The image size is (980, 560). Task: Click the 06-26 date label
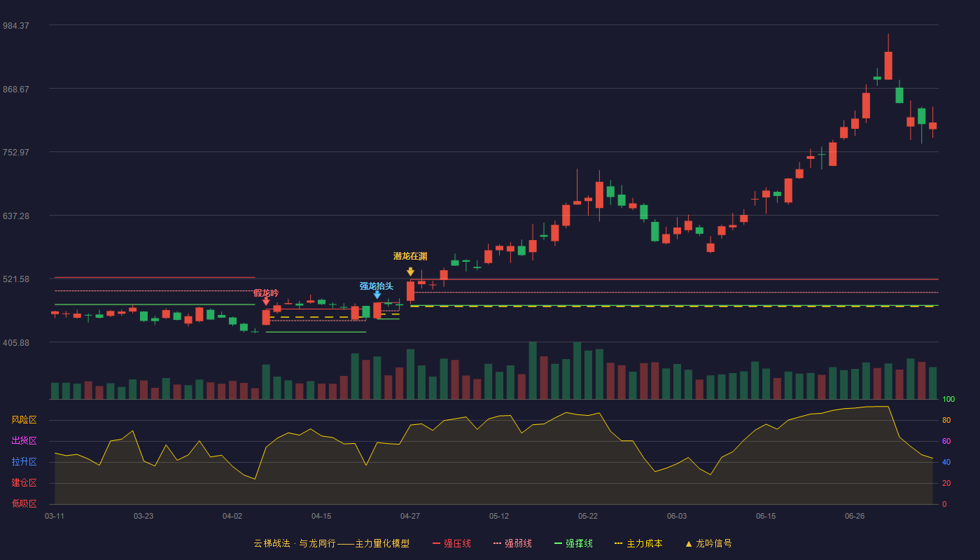click(855, 516)
